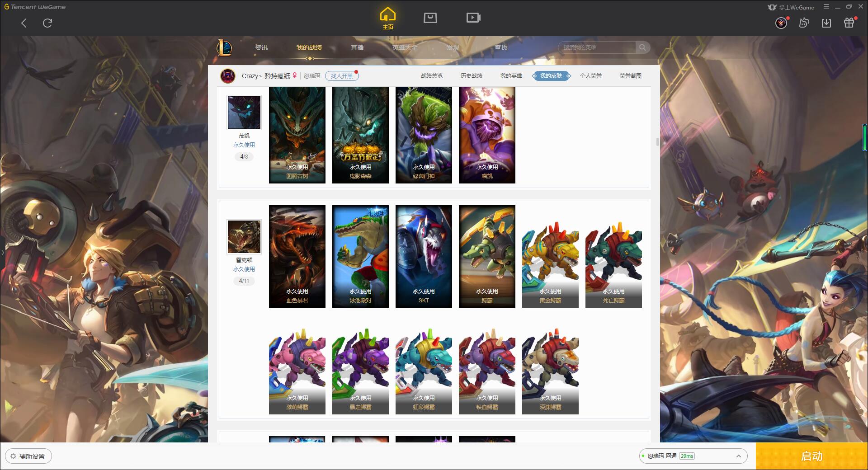Open the 鬼影森森 skin card

pos(360,135)
